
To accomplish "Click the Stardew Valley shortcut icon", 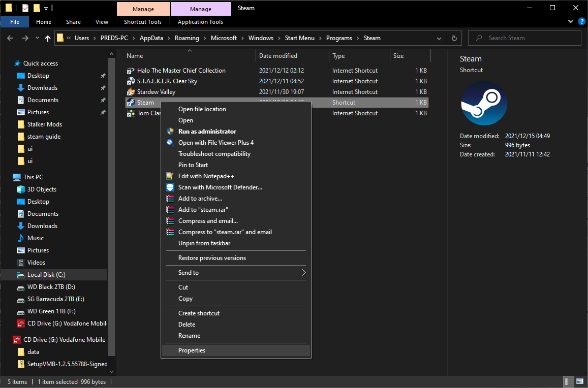I will tap(131, 92).
